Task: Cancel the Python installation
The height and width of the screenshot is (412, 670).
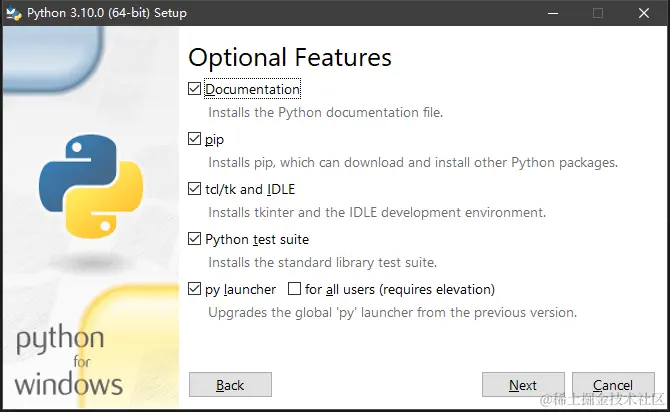Action: [x=613, y=385]
